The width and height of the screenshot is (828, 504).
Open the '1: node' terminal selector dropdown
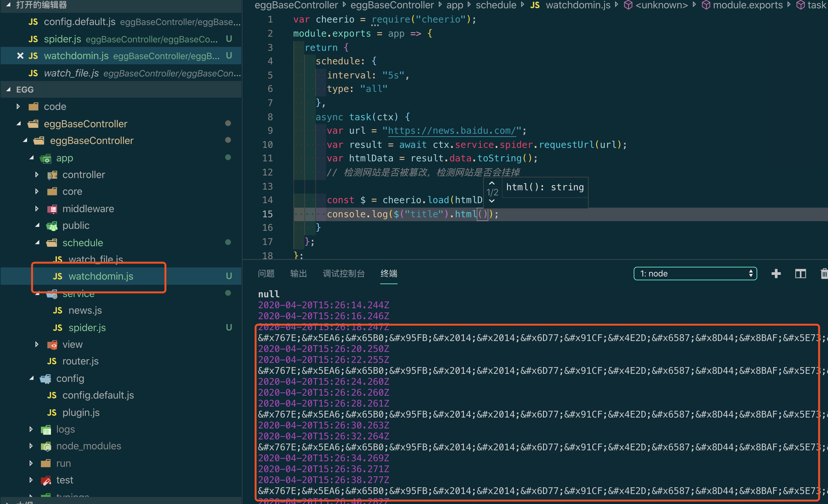coord(695,273)
